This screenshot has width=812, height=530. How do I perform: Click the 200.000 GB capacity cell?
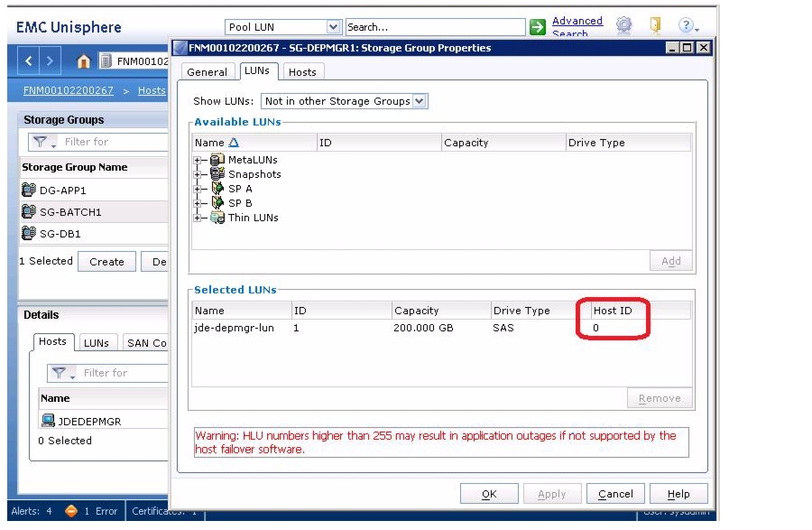(x=423, y=328)
